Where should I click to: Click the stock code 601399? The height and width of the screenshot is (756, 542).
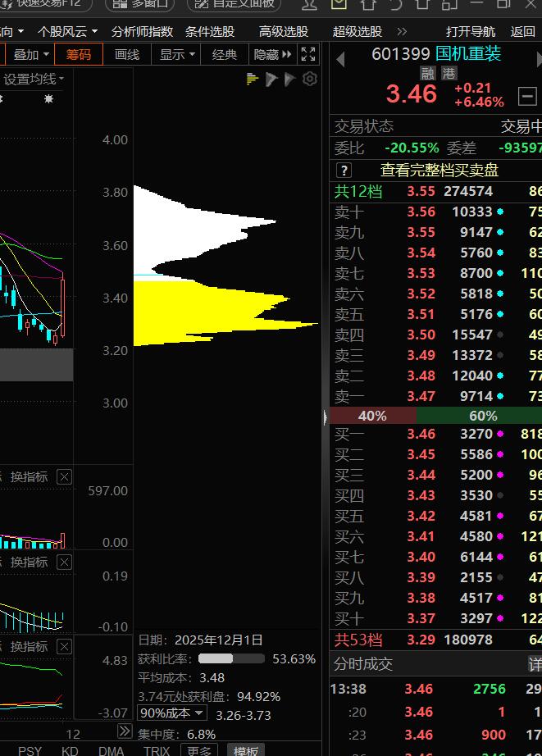coord(401,53)
